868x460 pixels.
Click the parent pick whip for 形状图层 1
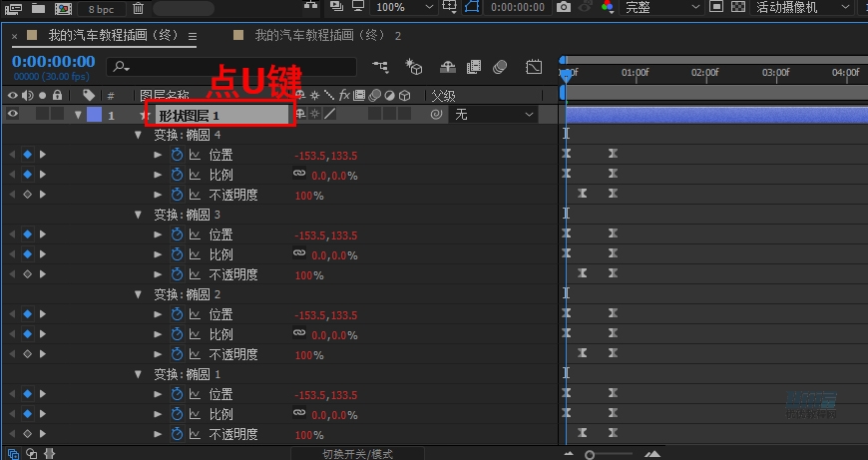coord(436,115)
